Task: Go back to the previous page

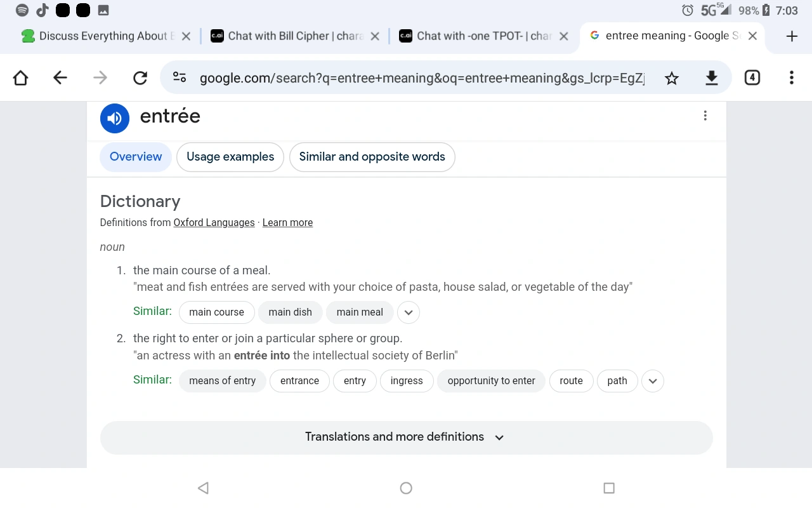Action: pyautogui.click(x=60, y=77)
